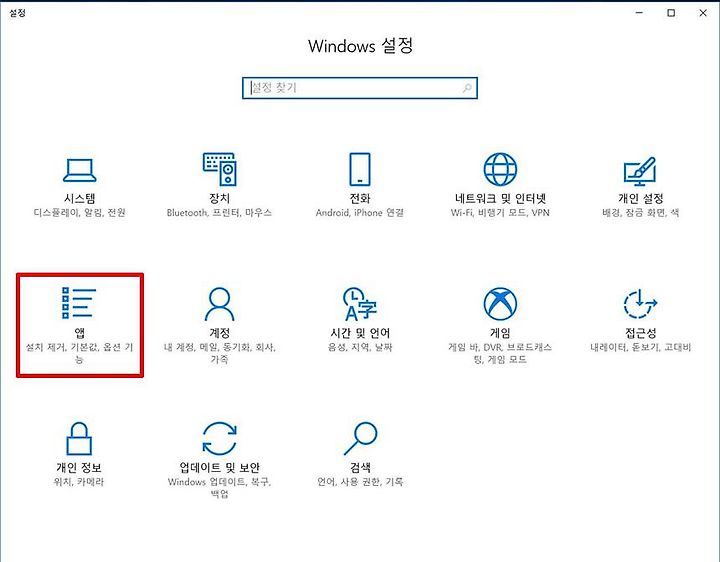Click 설치 제거, 기본값 description under 앱
Viewport: 720px width, 562px height.
[79, 353]
